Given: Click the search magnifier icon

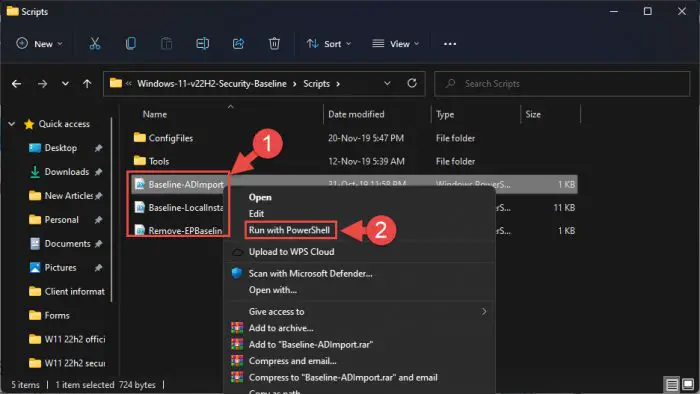Looking at the screenshot, I should [450, 83].
